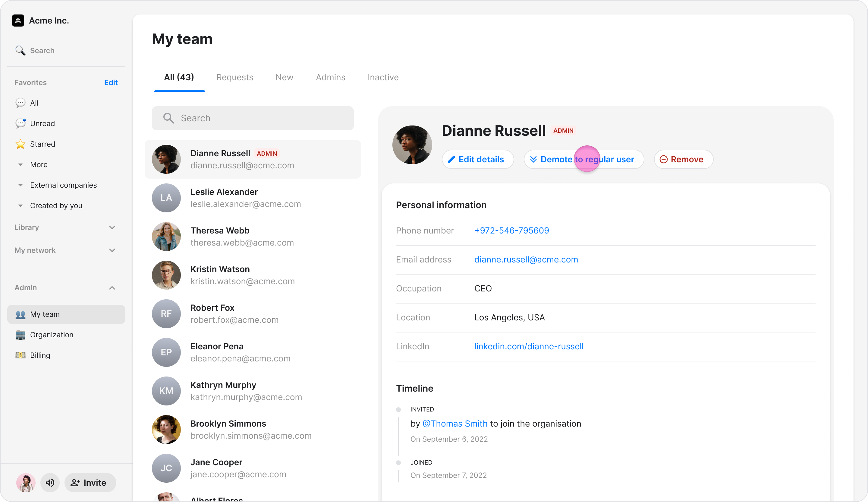This screenshot has width=868, height=502.
Task: Expand External companies disclosure triangle
Action: pos(20,185)
